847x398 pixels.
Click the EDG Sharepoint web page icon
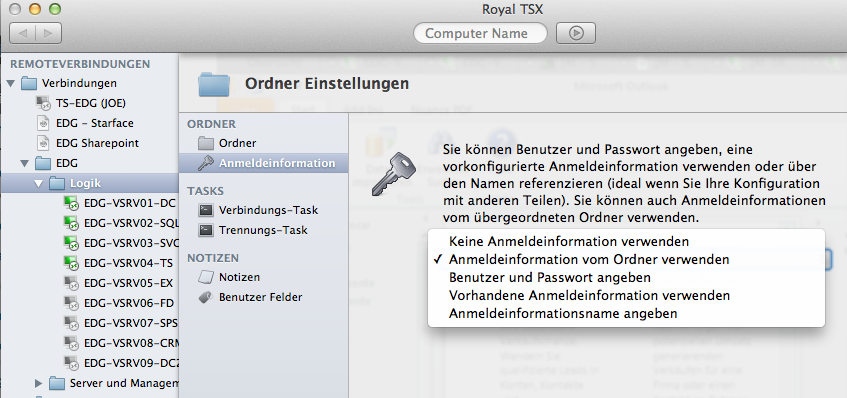[x=43, y=143]
